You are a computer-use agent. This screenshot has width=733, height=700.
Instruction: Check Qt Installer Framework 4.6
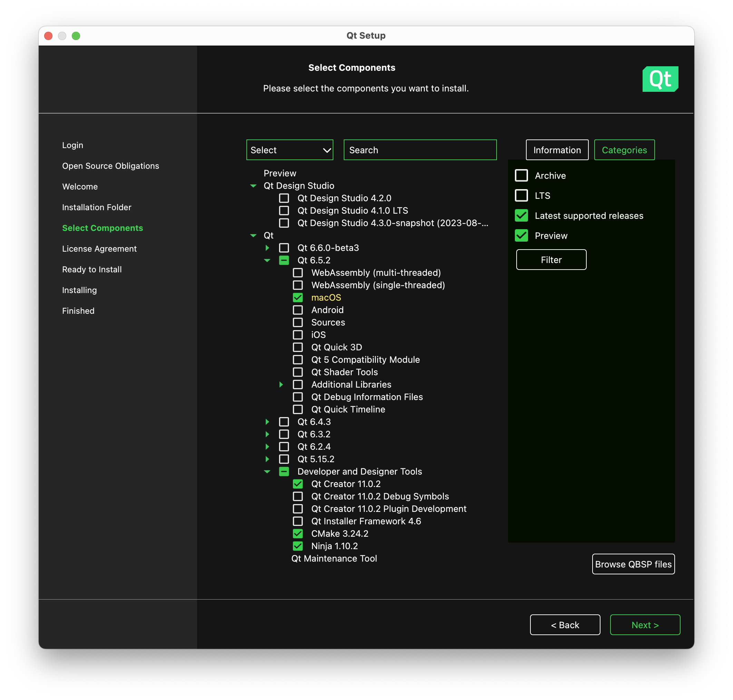(x=298, y=521)
